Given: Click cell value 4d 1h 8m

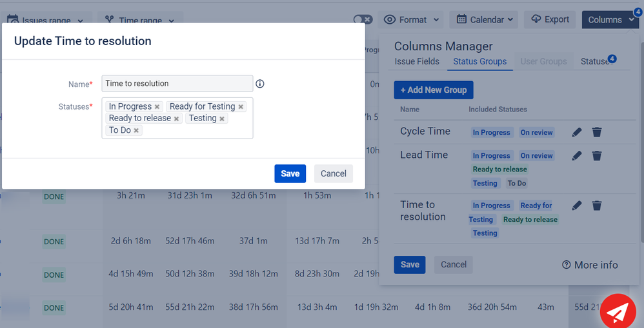Looking at the screenshot, I should (432, 307).
